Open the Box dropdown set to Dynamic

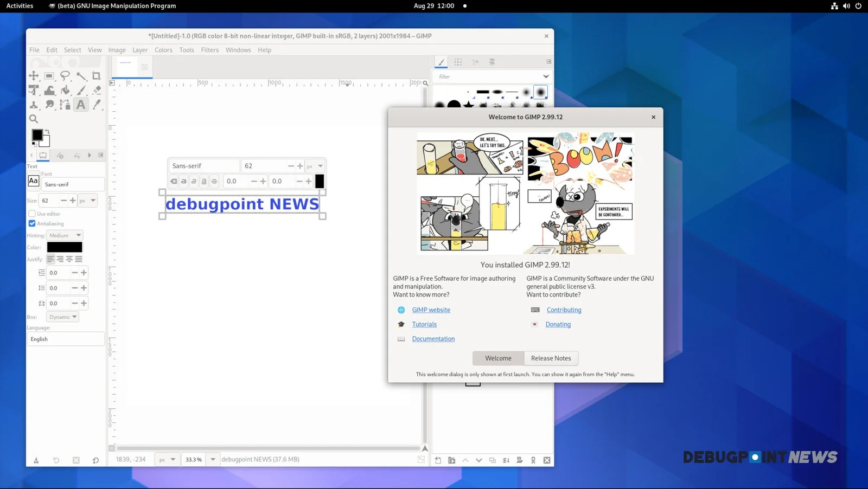[x=62, y=317]
